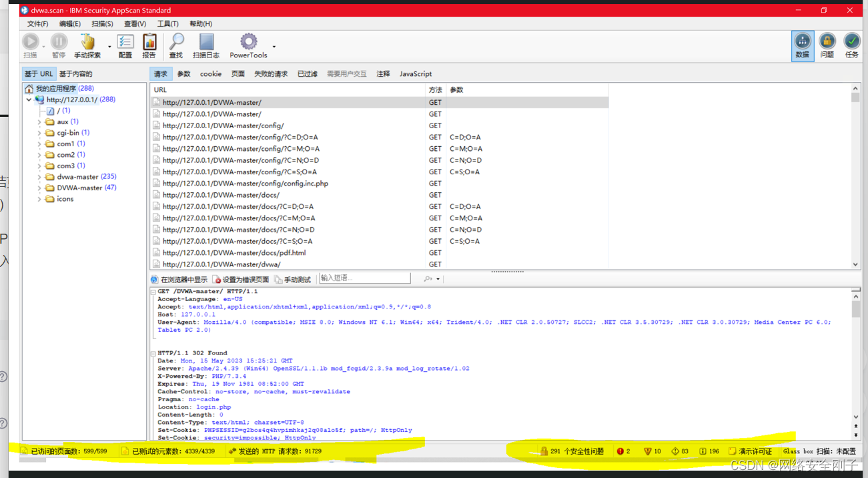
Task: Click 设置为错误页面 set as error page
Action: tap(242, 279)
